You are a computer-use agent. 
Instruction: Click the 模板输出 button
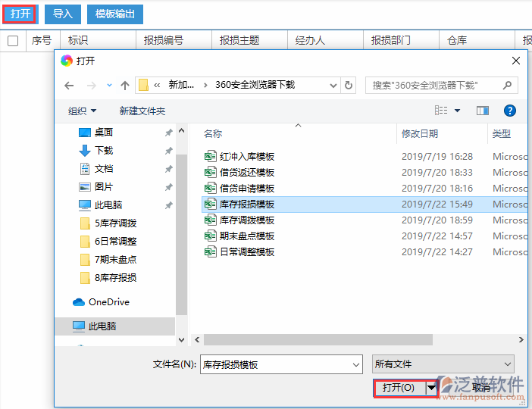(x=114, y=14)
